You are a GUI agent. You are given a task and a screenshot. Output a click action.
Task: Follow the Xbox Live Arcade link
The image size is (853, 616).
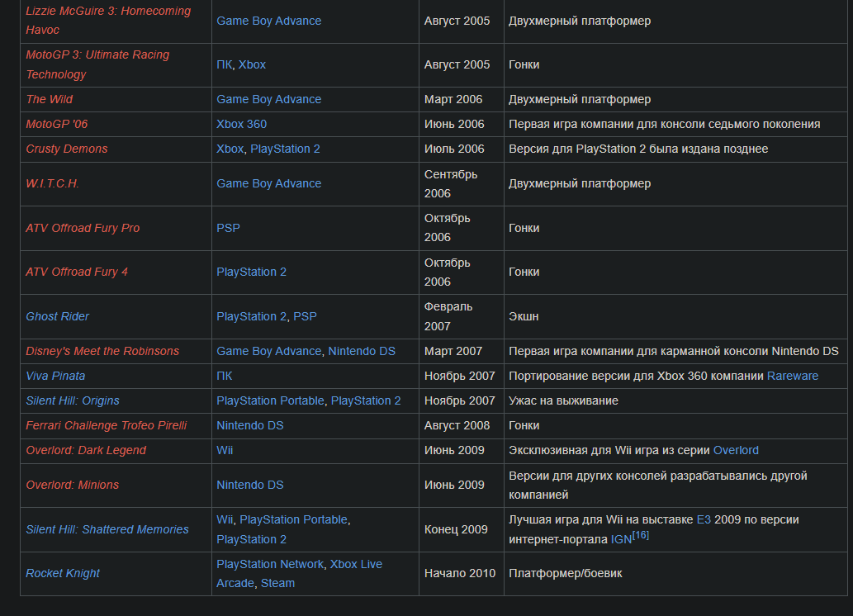coord(299,574)
